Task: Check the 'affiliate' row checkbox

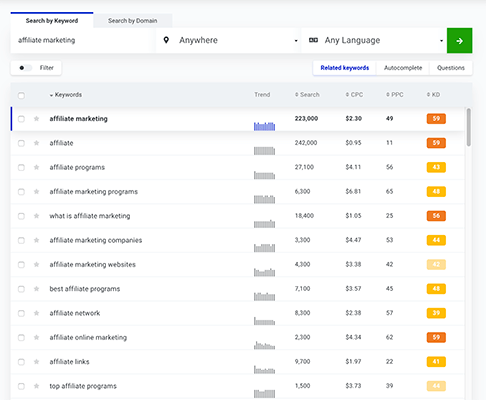Action: [21, 143]
